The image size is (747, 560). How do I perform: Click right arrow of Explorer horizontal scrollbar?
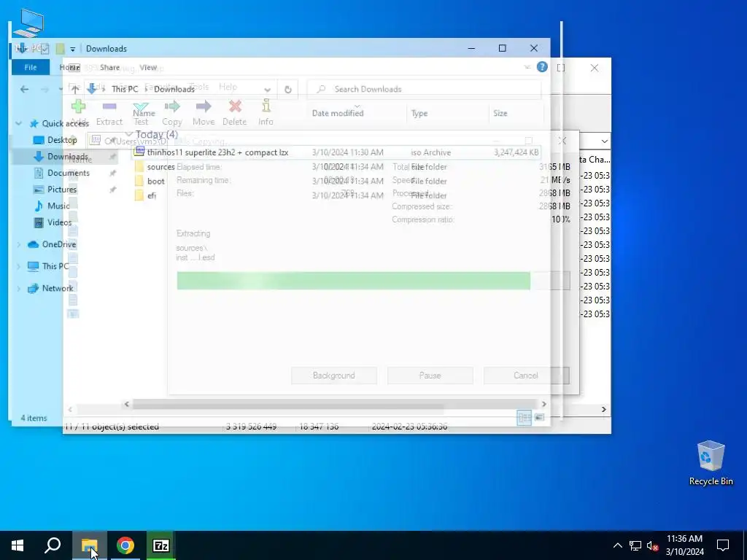[544, 404]
